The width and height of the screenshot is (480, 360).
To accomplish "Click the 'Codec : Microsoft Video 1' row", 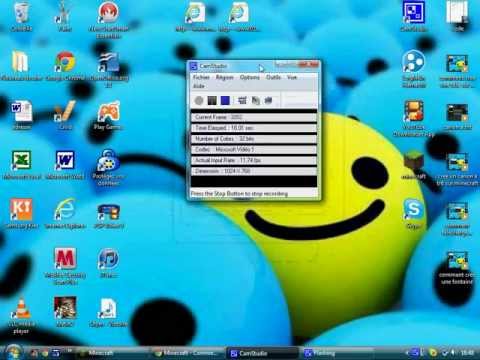I will pos(254,150).
